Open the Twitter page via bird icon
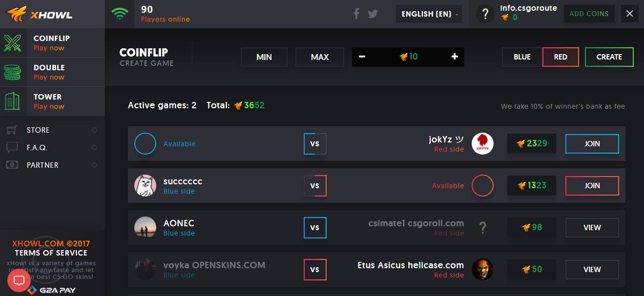 point(373,14)
